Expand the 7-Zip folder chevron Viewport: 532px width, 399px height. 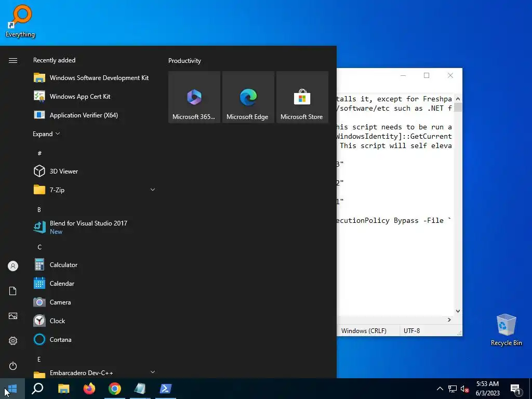(x=153, y=190)
